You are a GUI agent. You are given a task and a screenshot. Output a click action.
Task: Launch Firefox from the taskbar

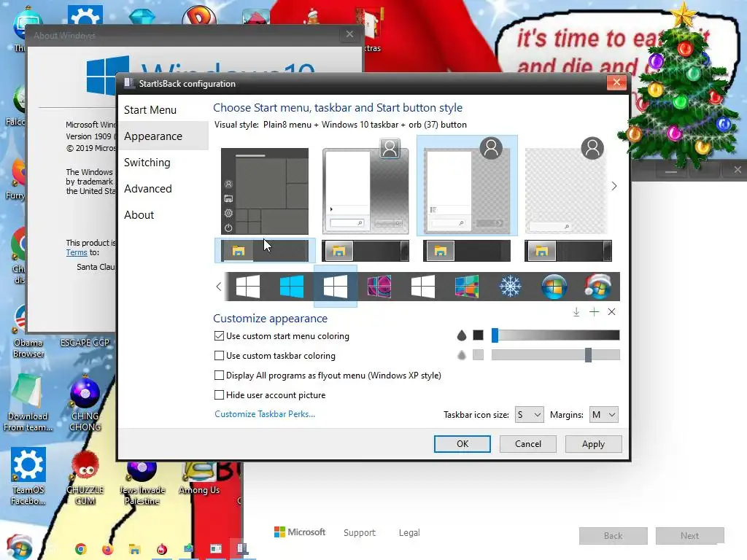pyautogui.click(x=108, y=549)
